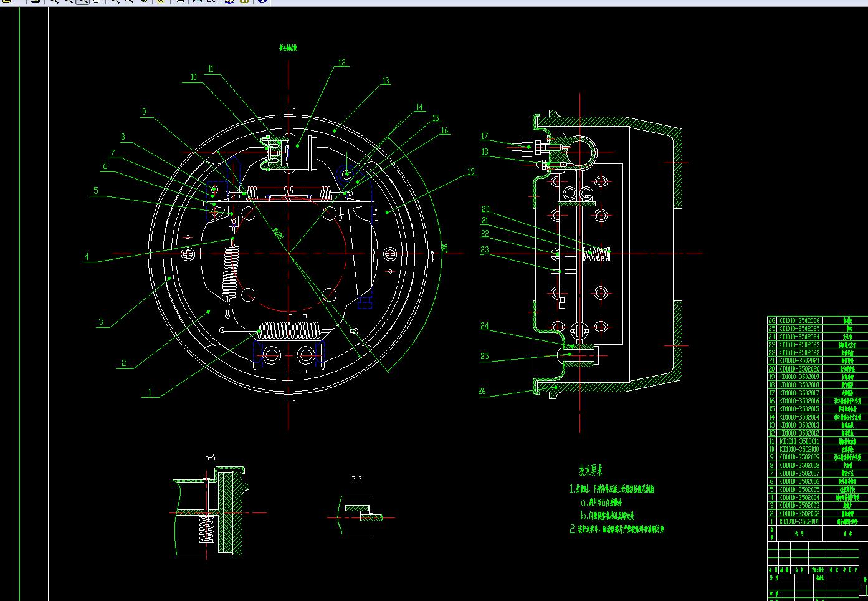
Task: Select leader callout 13 on the front view
Action: 386,81
